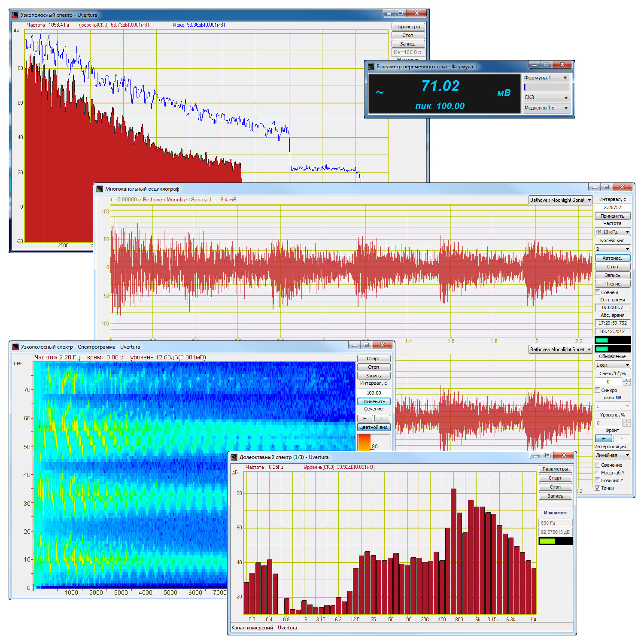Click the T section button in the spectrogram
Image resolution: width=644 pixels, height=644 pixels.
[x=382, y=419]
